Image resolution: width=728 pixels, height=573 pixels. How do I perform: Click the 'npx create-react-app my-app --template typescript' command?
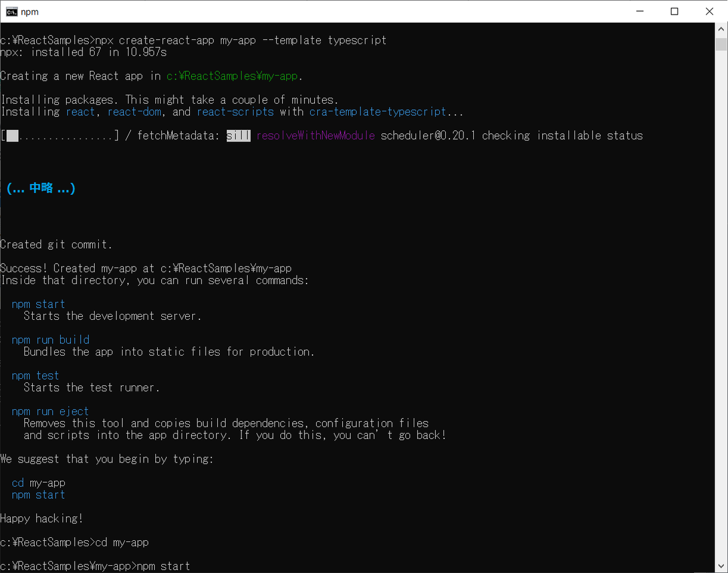(x=241, y=41)
